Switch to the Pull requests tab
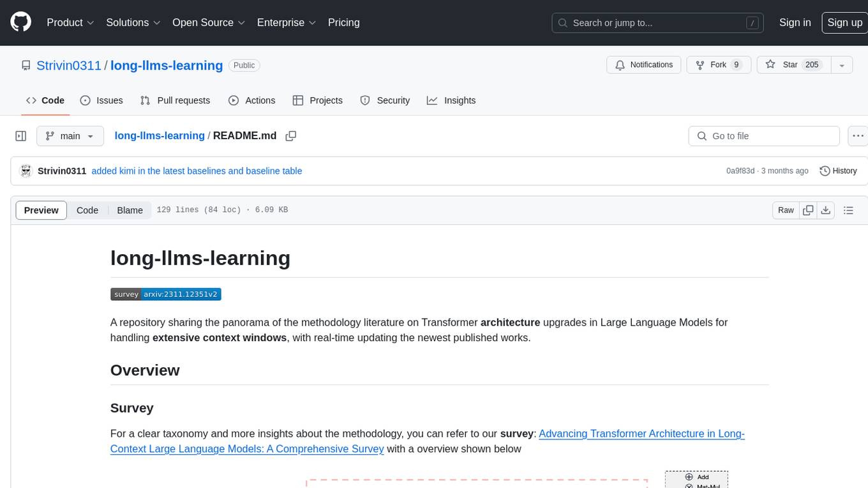The height and width of the screenshot is (488, 868). coord(175,100)
